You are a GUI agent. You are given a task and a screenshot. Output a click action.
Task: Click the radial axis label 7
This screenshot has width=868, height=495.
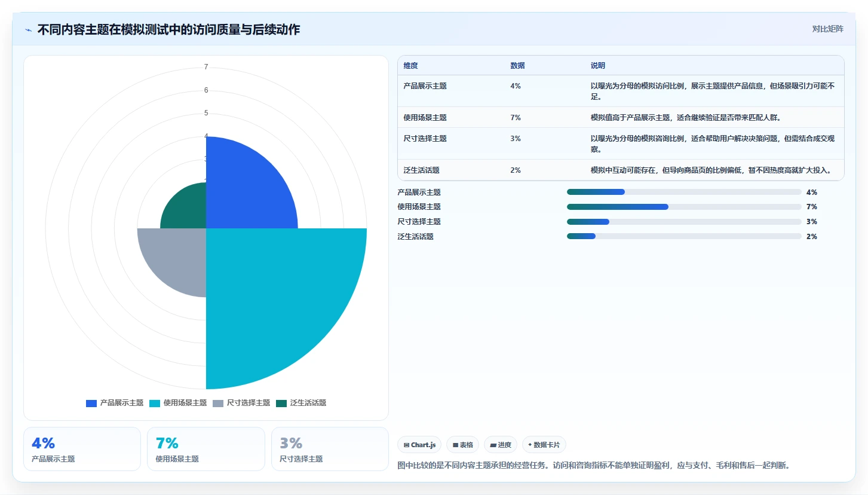[x=206, y=67]
